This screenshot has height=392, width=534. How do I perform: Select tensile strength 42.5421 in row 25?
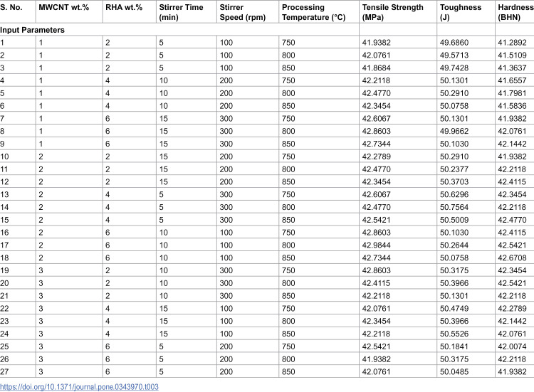click(377, 346)
